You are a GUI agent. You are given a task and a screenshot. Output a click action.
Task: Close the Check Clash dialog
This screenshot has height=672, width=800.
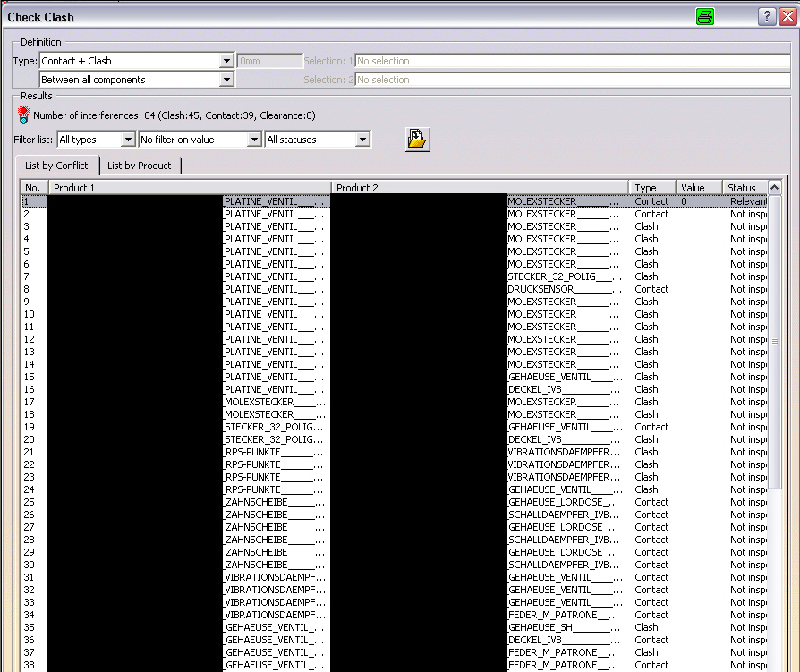(x=787, y=17)
